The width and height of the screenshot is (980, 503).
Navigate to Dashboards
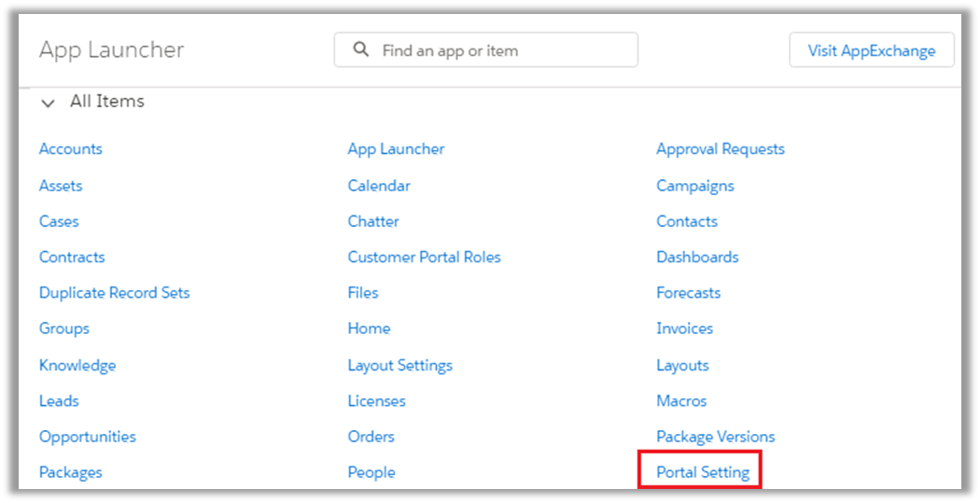click(x=697, y=258)
